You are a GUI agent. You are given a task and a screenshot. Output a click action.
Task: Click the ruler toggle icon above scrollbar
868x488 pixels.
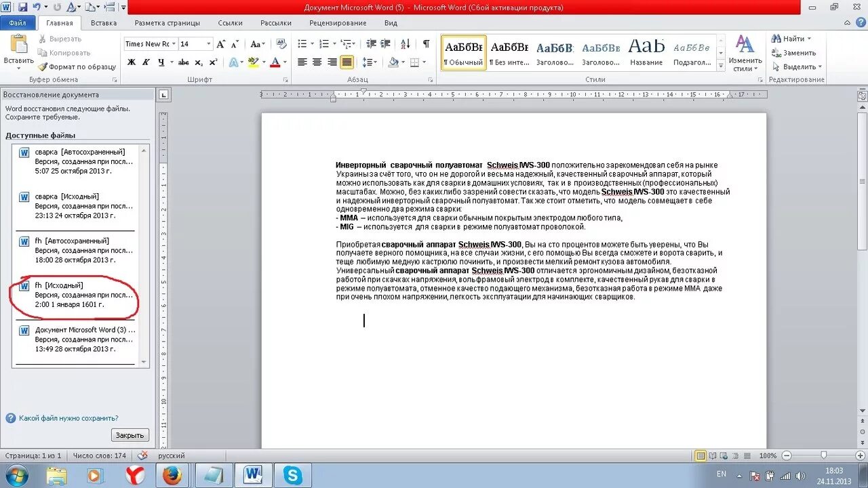(x=862, y=96)
